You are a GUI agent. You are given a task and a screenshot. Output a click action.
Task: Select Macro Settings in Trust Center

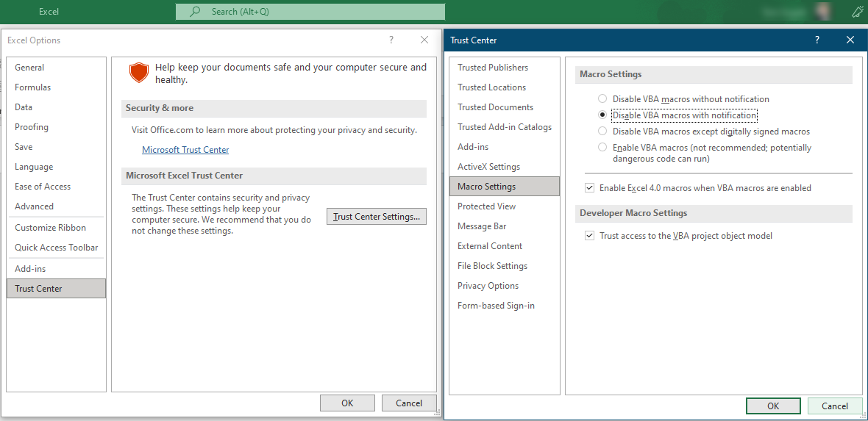point(505,187)
